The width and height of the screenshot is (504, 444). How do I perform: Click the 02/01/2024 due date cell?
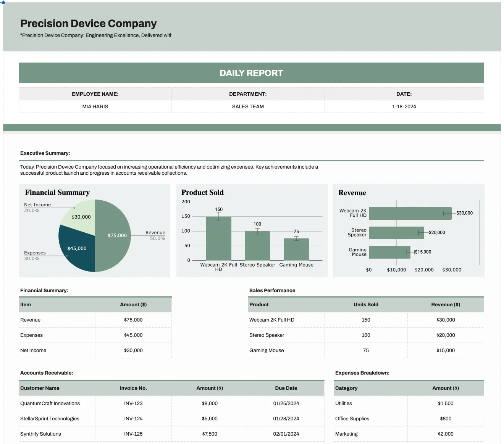(x=286, y=434)
